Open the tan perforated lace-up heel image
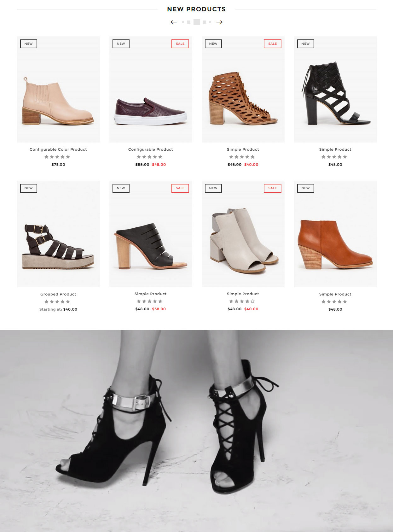The image size is (393, 532). coord(243,89)
